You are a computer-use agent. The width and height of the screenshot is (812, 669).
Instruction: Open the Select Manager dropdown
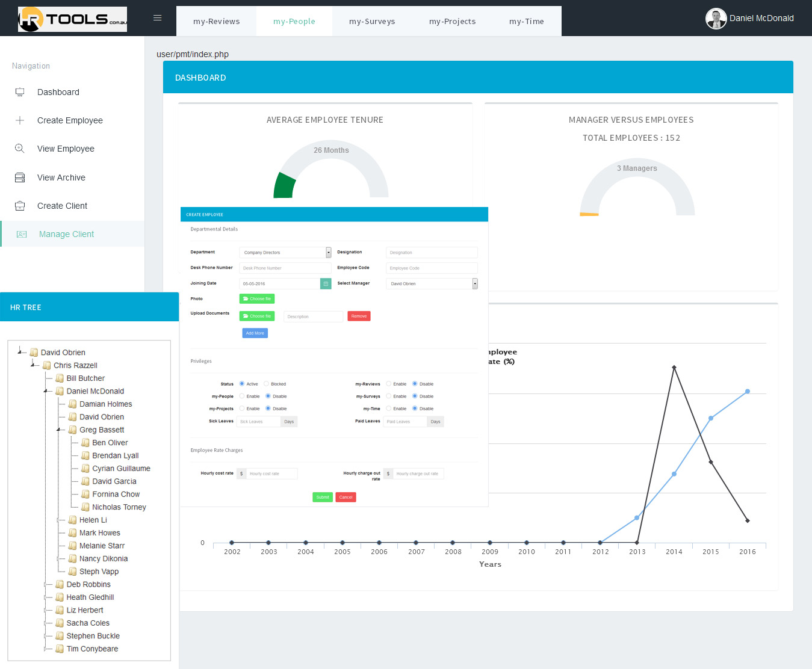point(474,284)
